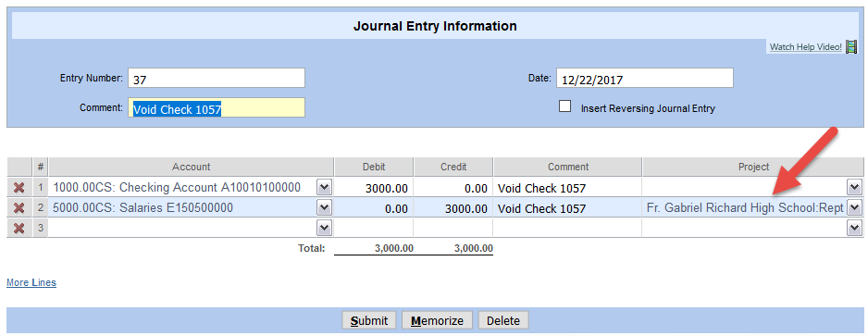Open Account dropdown for Checking Account row
This screenshot has height=336, width=868.
coord(325,188)
